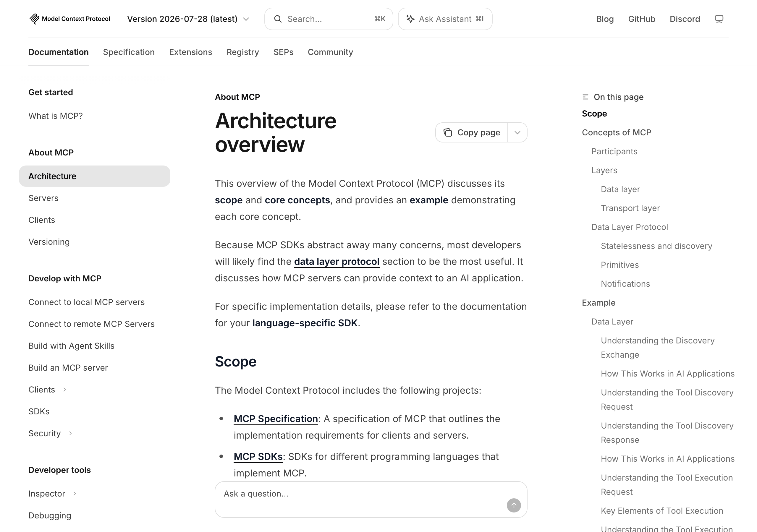Jump to Transport layer section
This screenshot has height=532, width=757.
630,208
